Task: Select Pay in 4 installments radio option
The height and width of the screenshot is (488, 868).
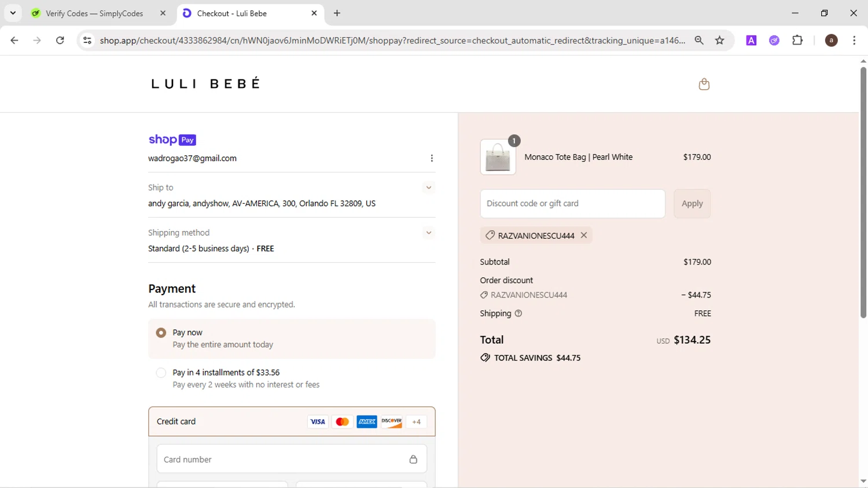Action: coord(161,373)
